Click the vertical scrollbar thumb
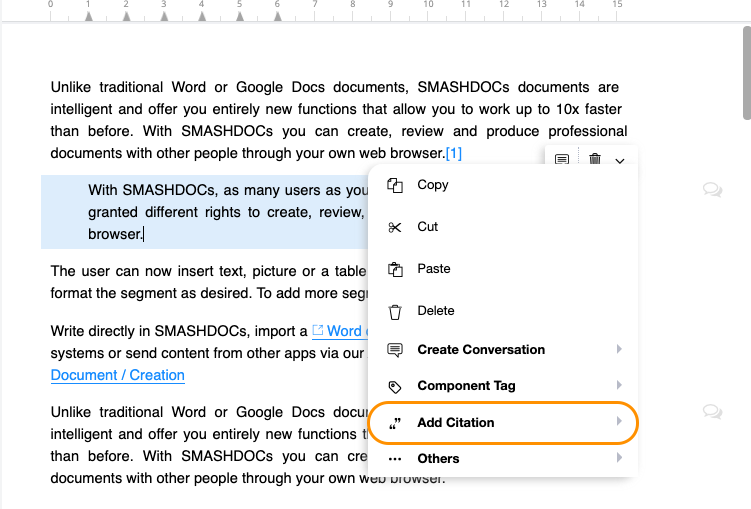Image resolution: width=751 pixels, height=509 pixels. point(747,73)
